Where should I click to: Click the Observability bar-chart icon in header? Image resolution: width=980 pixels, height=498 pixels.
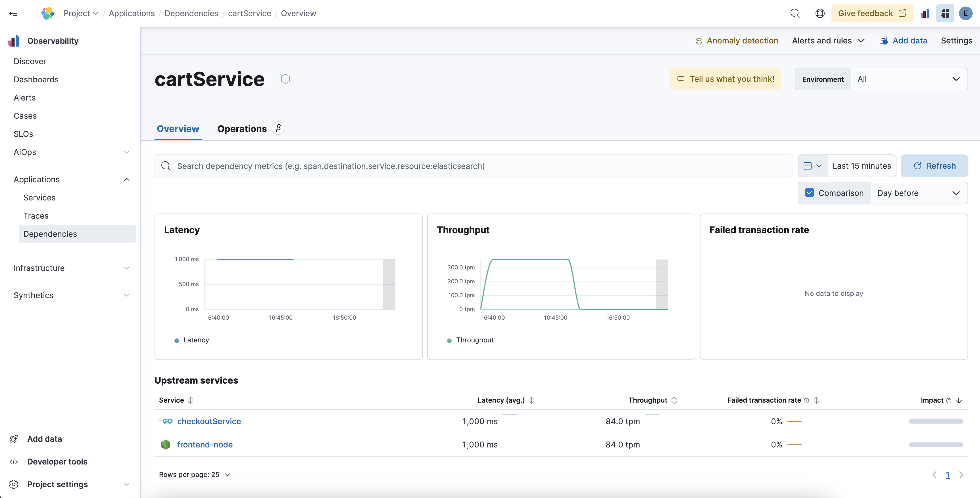pos(925,13)
